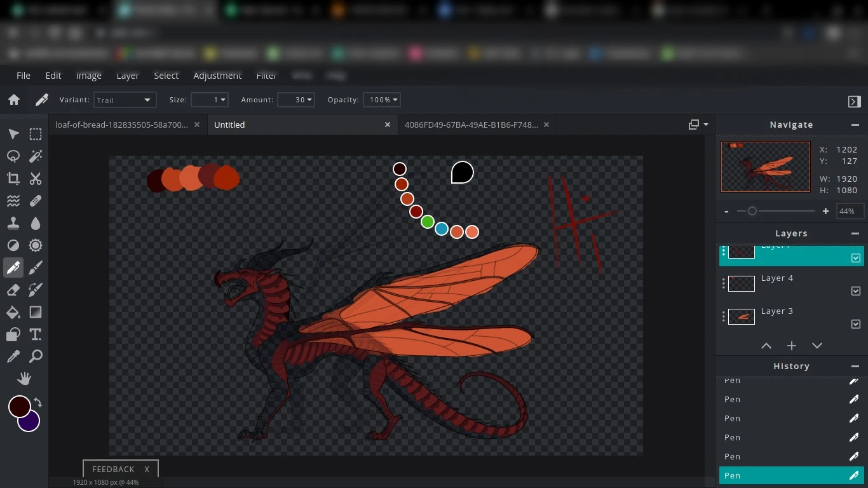This screenshot has height=488, width=868.
Task: Open the Adjustment menu
Action: [217, 76]
